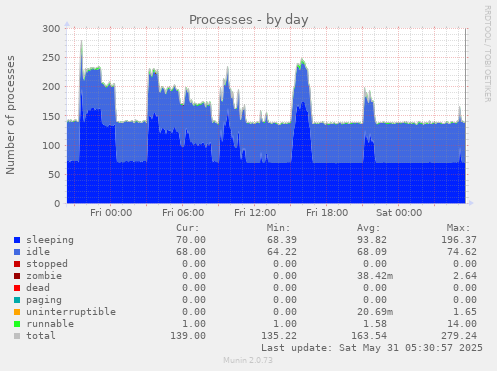
Task: Click the 'Avg:' column header
Action: (369, 228)
